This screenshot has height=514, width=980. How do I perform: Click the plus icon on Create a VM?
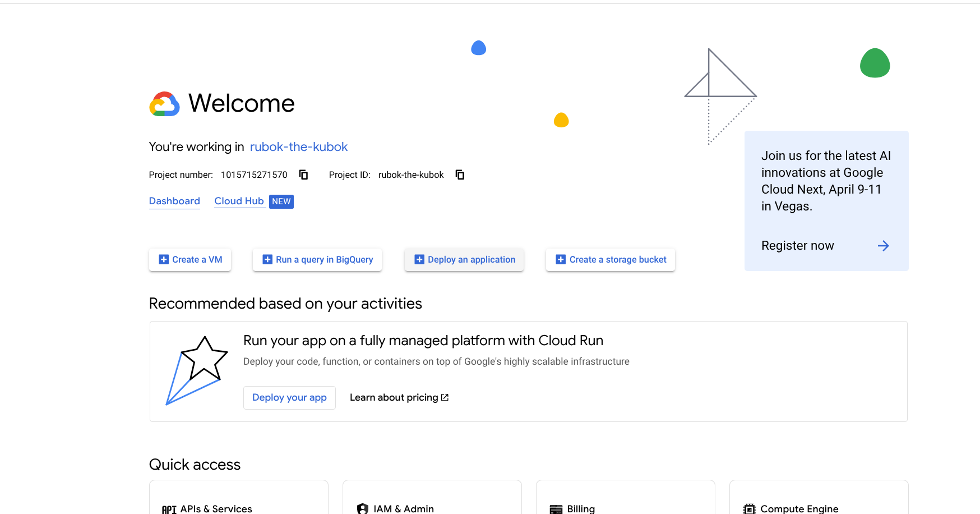[x=164, y=259]
